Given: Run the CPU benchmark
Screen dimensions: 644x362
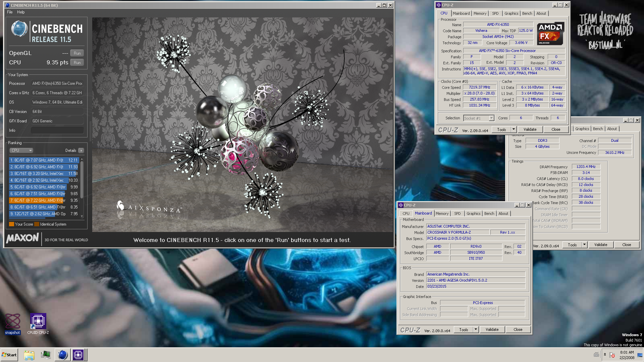Looking at the screenshot, I should click(77, 63).
